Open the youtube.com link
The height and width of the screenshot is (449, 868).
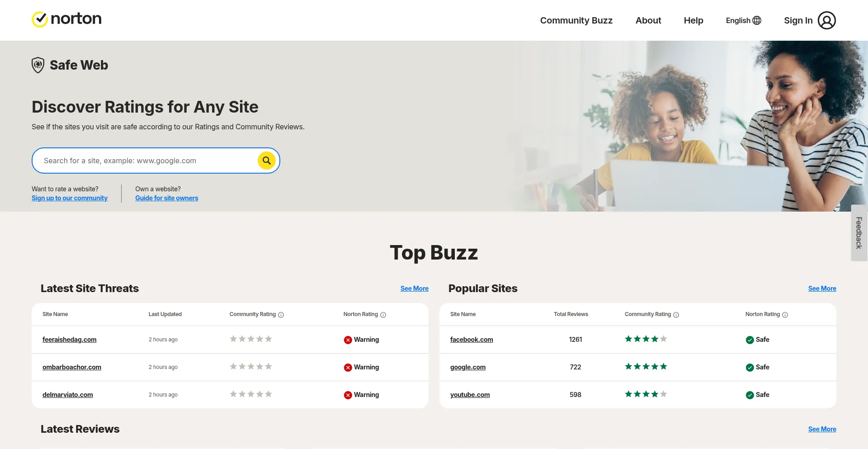(470, 395)
